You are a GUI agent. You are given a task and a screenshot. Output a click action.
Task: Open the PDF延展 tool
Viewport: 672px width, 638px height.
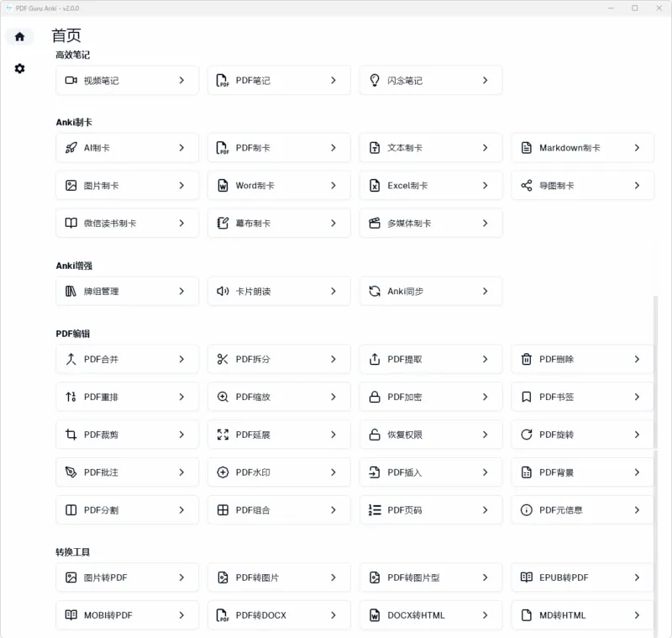pyautogui.click(x=279, y=435)
